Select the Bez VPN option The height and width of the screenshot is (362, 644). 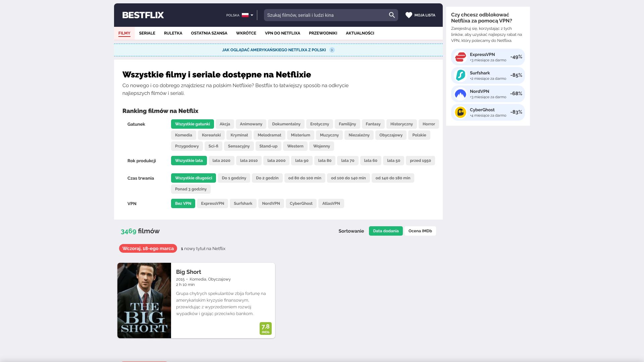coord(183,203)
